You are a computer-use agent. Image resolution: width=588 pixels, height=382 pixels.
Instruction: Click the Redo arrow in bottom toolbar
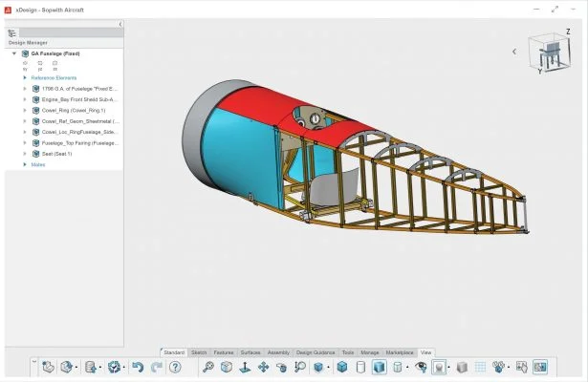(156, 367)
